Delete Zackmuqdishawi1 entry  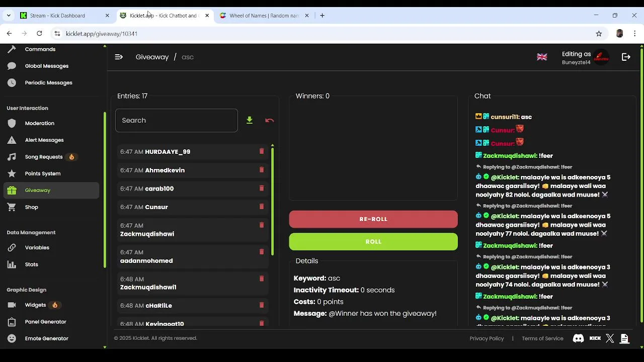click(262, 279)
